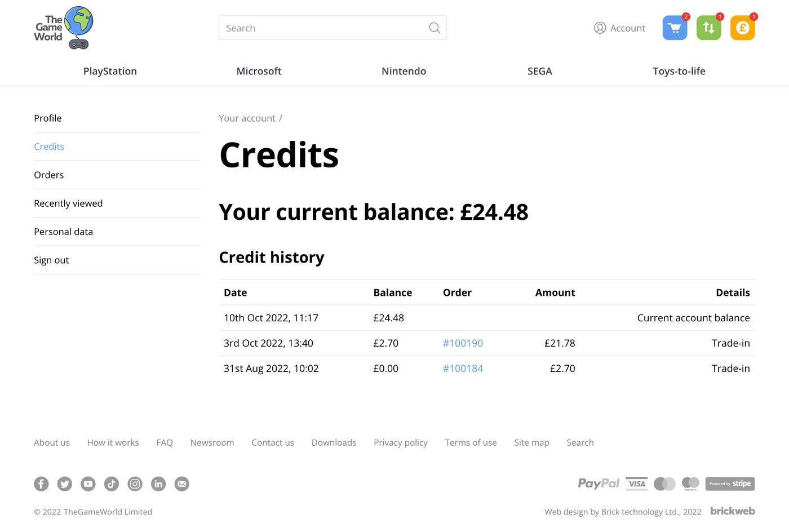The image size is (789, 532).
Task: Open the Facebook social icon
Action: click(41, 484)
